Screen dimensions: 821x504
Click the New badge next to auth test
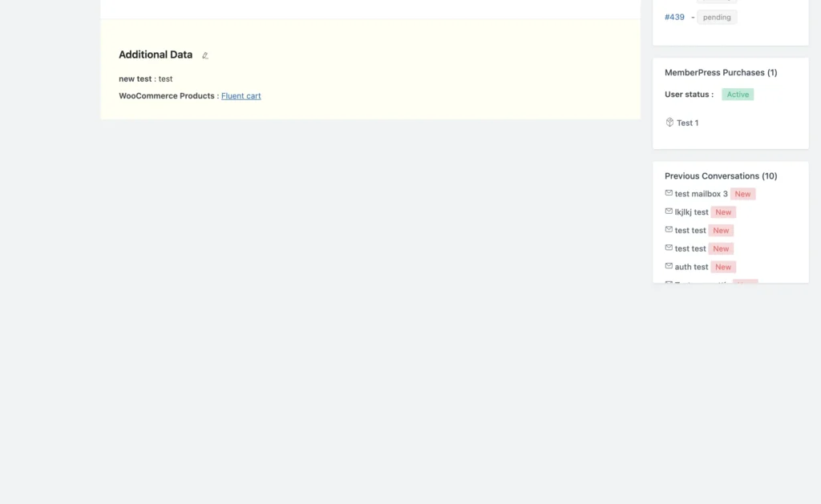723,268
